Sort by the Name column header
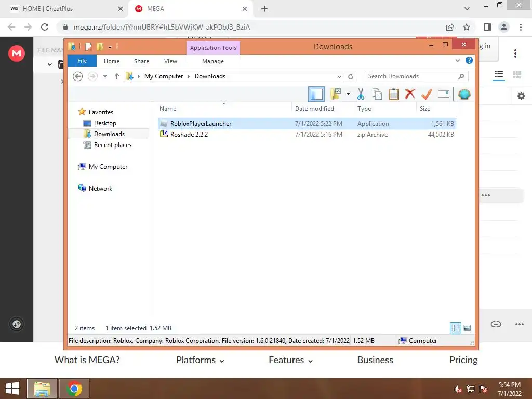This screenshot has width=532, height=399. click(x=168, y=109)
